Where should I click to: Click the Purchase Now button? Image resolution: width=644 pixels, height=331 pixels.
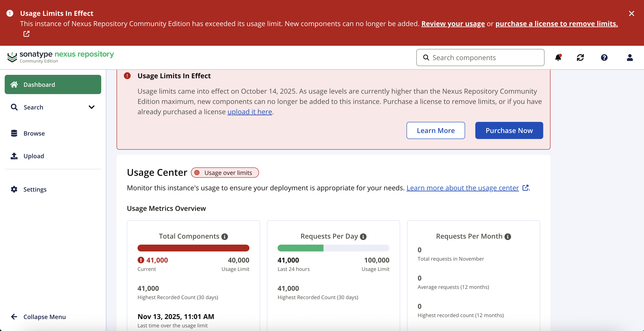509,130
